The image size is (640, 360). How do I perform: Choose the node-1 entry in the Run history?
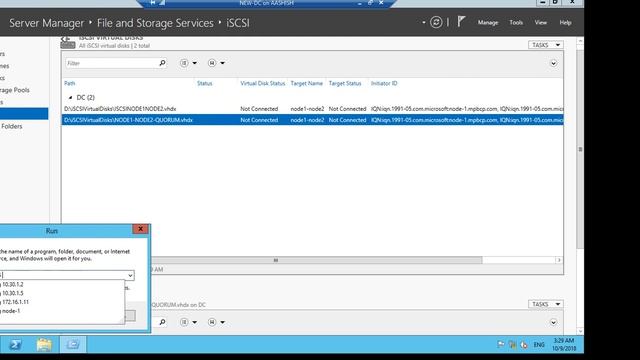coord(62,311)
